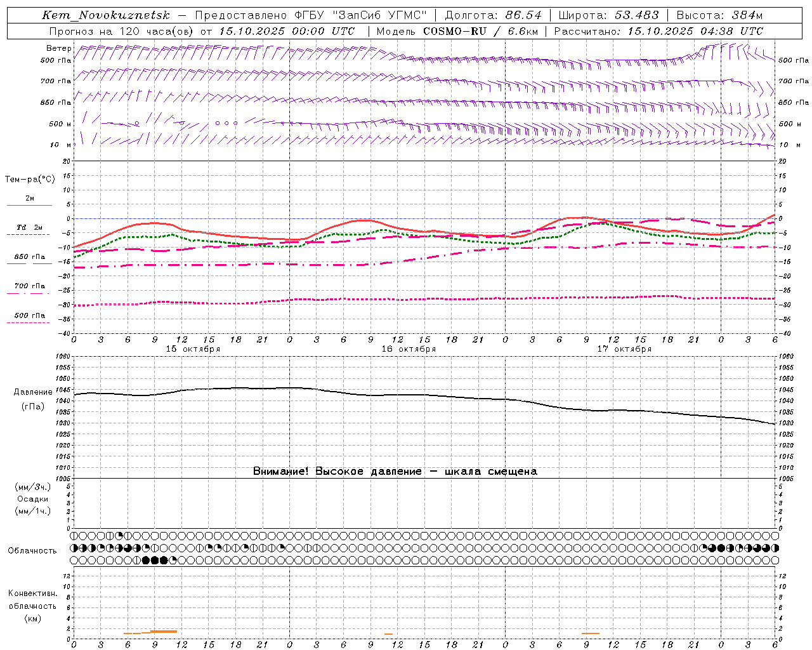This screenshot has height=650, width=812.
Task: Click the '500 м' wind level label at left
Action: (x=61, y=124)
